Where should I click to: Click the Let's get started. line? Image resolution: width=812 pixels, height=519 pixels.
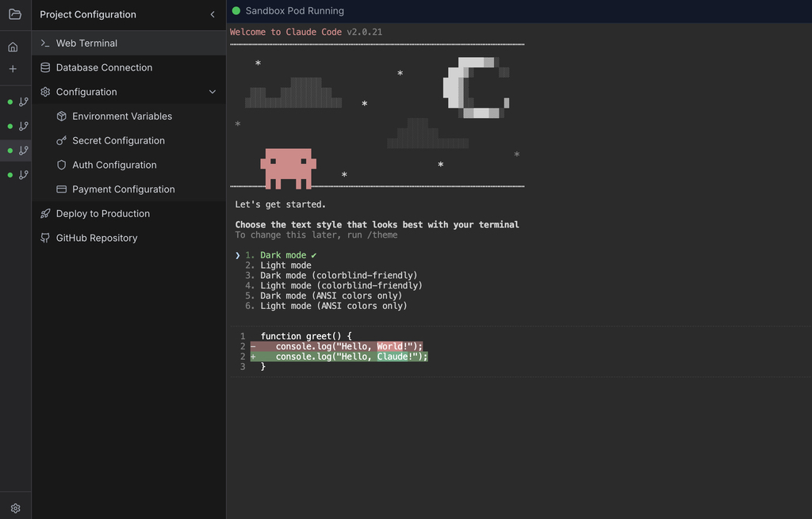[x=280, y=204]
